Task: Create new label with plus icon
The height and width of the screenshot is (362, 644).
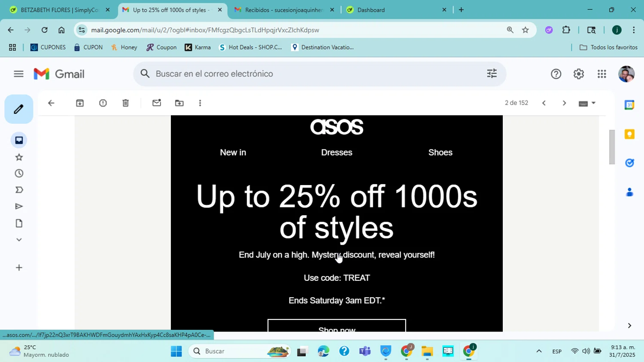Action: pyautogui.click(x=19, y=268)
